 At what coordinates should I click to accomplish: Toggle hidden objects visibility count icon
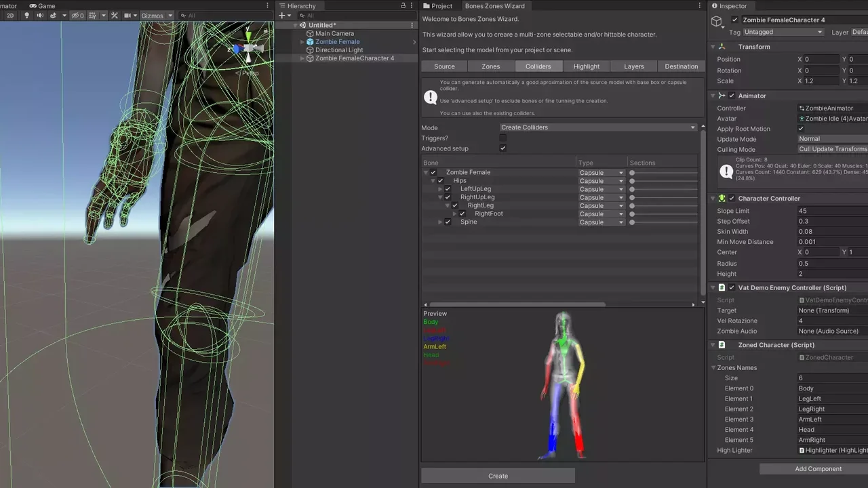(78, 16)
